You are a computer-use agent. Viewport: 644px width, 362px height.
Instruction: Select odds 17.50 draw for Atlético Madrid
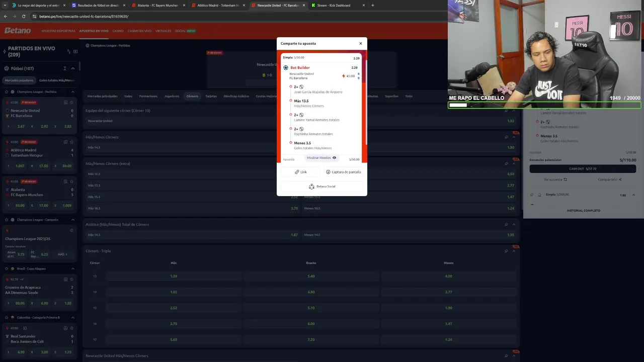pos(39,166)
